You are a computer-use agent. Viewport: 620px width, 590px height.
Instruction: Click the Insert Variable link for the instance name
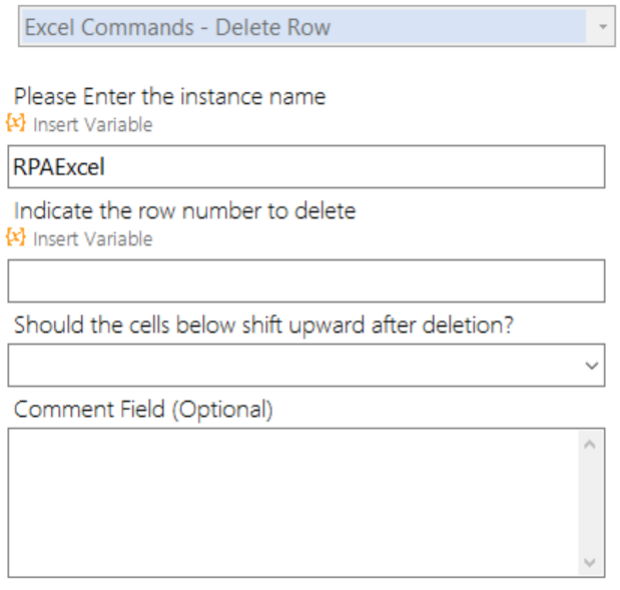coord(93,125)
